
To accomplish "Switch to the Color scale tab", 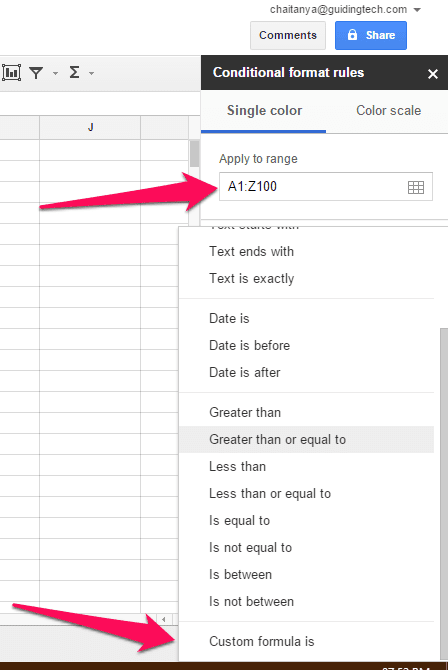I will tap(388, 111).
